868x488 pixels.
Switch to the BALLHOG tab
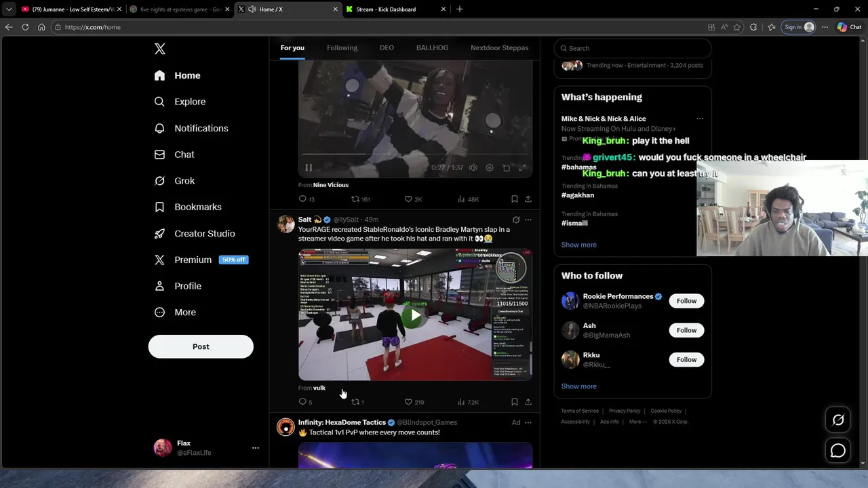pos(432,47)
